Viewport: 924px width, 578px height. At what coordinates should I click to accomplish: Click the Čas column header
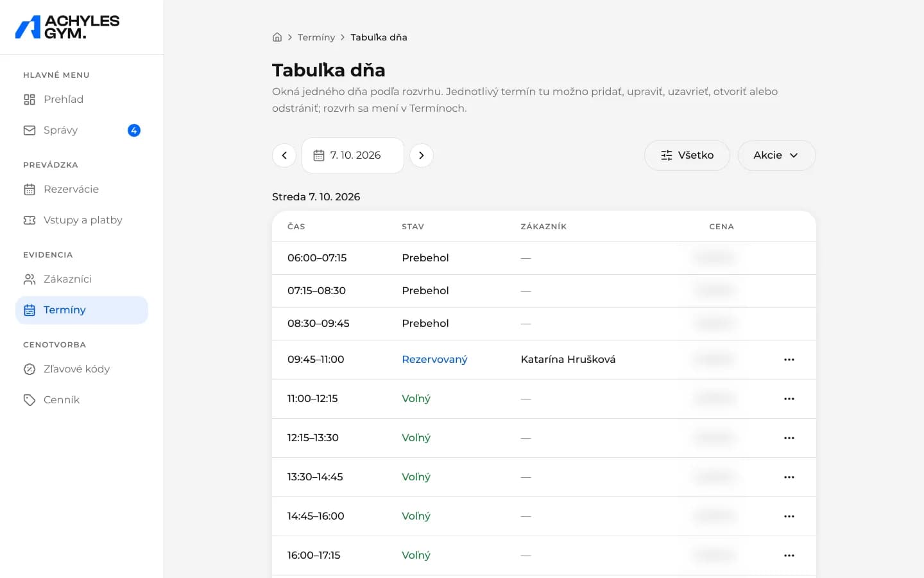coord(296,227)
